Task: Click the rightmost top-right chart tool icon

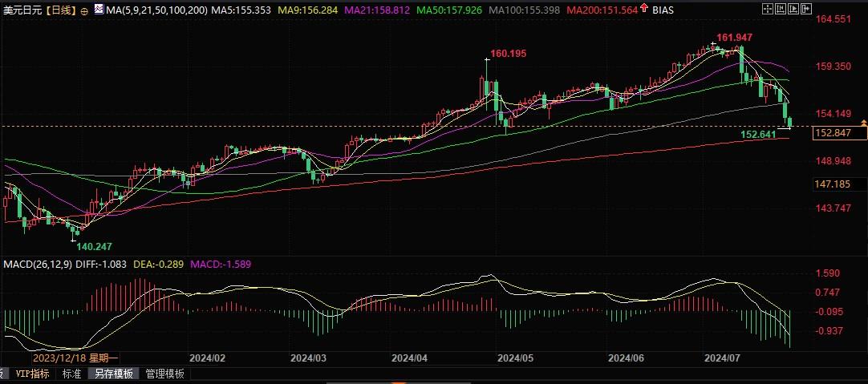Action: click(807, 10)
